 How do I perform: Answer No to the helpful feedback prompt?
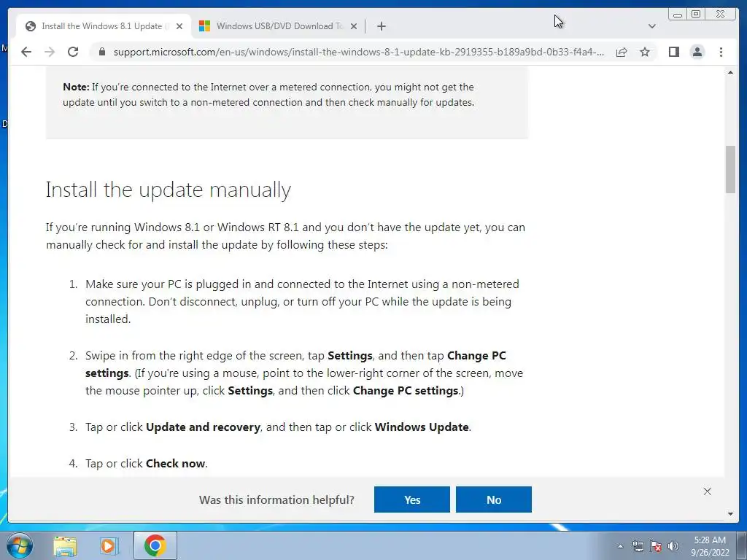(x=494, y=499)
